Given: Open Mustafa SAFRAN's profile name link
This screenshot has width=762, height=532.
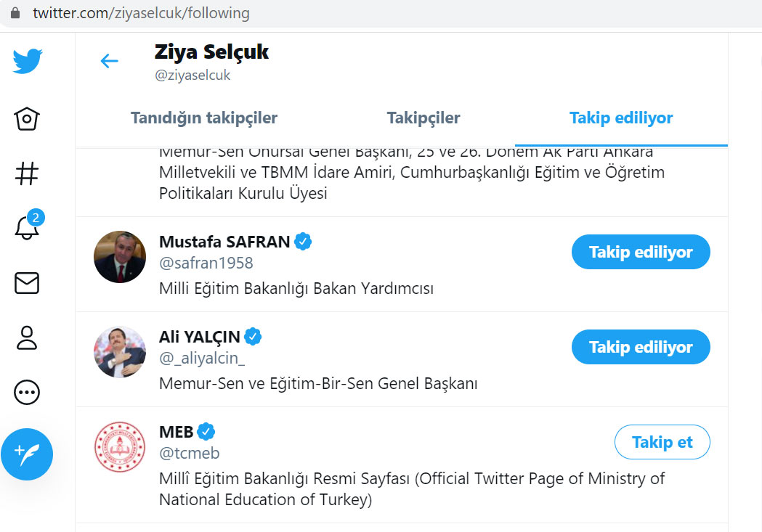Looking at the screenshot, I should tap(224, 242).
